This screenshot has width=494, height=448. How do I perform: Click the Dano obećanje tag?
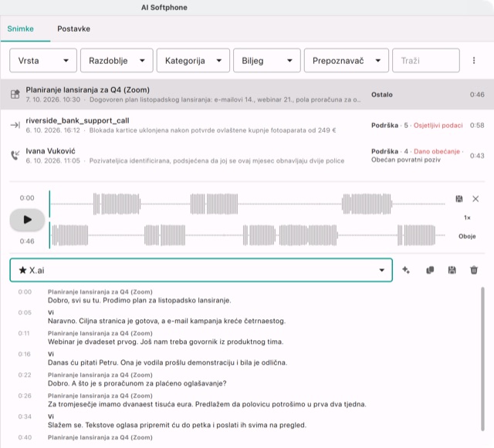437,151
